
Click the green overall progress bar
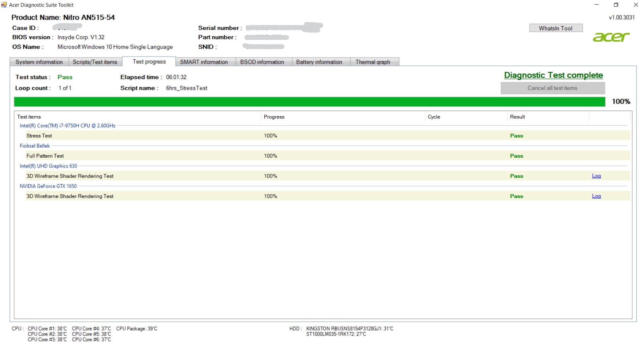pos(309,102)
